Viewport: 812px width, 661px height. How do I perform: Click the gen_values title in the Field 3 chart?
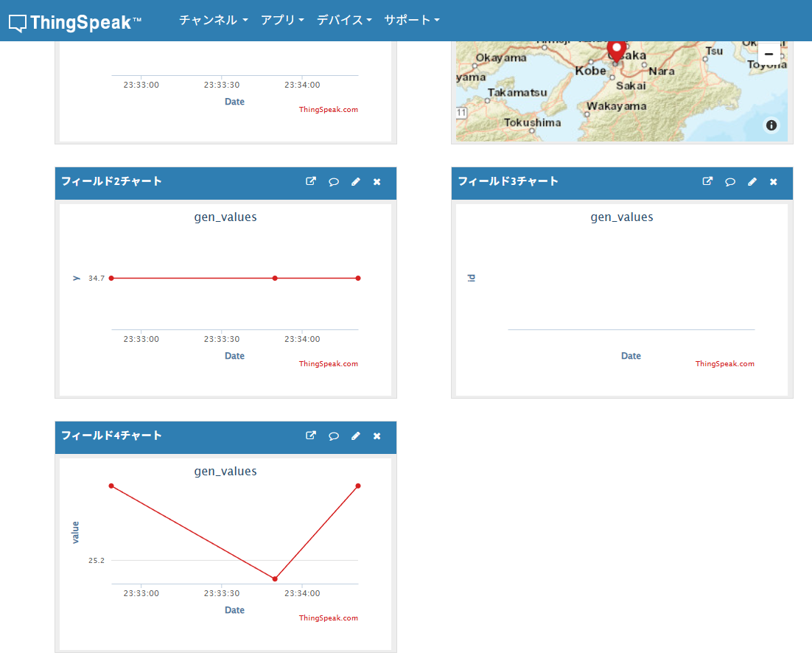[622, 217]
